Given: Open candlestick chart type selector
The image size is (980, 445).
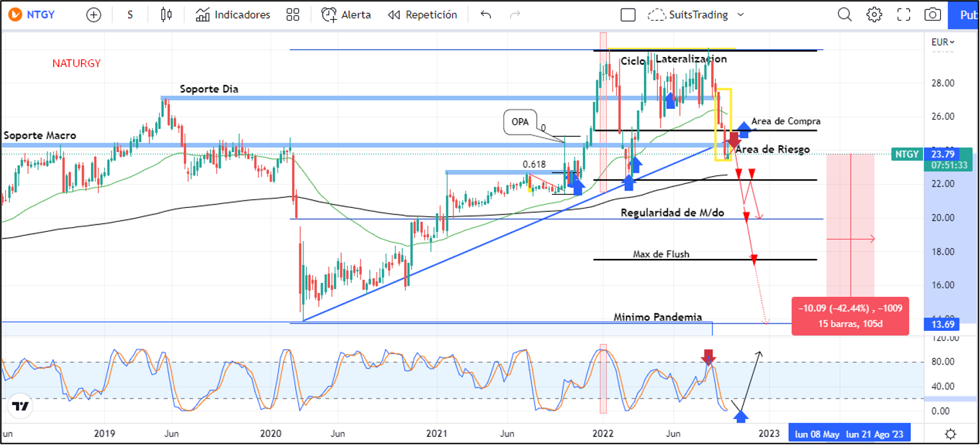Looking at the screenshot, I should point(166,15).
